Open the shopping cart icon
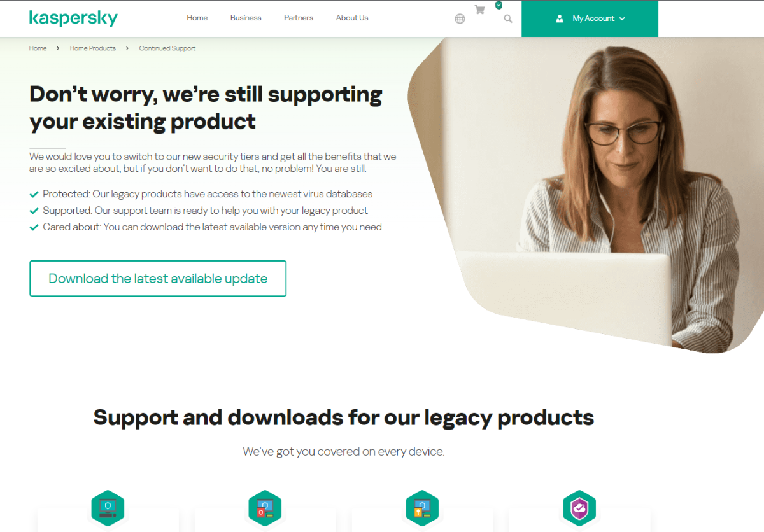Viewport: 764px width, 532px height. pyautogui.click(x=479, y=10)
